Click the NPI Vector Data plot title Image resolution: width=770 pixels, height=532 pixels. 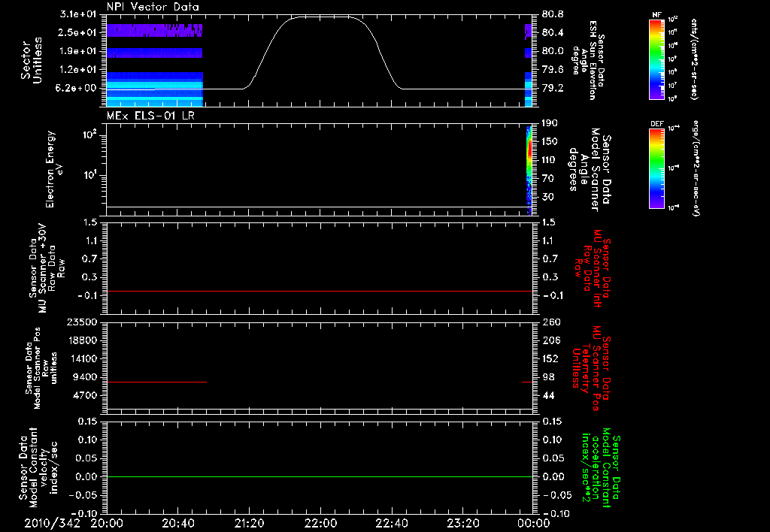point(153,7)
